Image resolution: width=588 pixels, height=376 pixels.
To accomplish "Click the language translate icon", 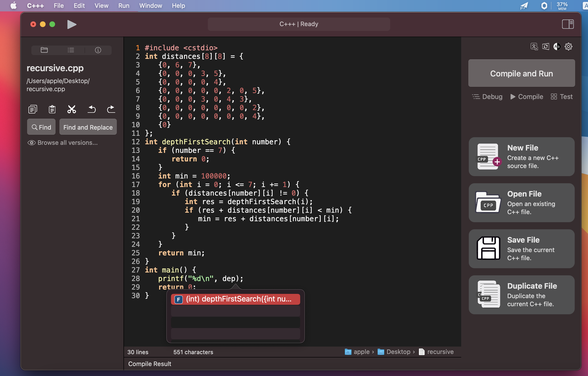I will coord(534,46).
